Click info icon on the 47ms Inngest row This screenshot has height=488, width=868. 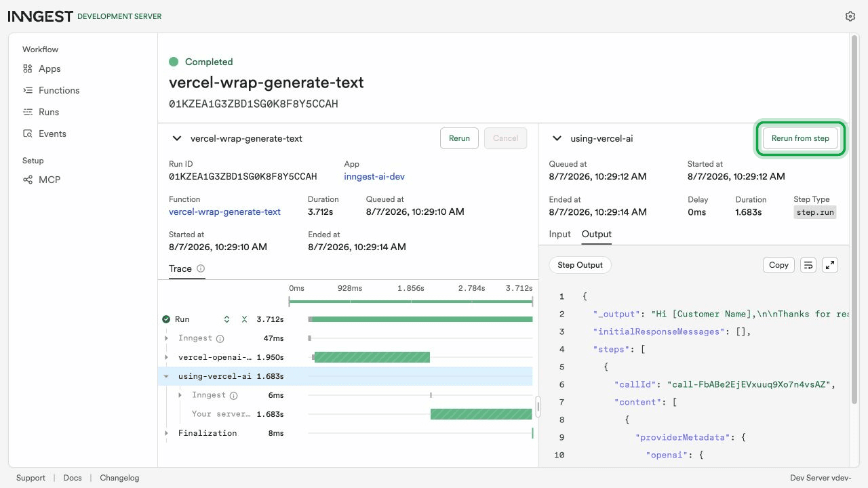coord(220,338)
